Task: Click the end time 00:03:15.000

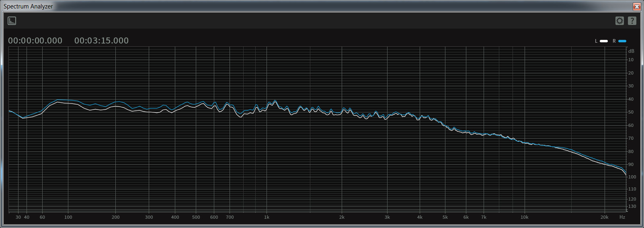Action: 101,41
